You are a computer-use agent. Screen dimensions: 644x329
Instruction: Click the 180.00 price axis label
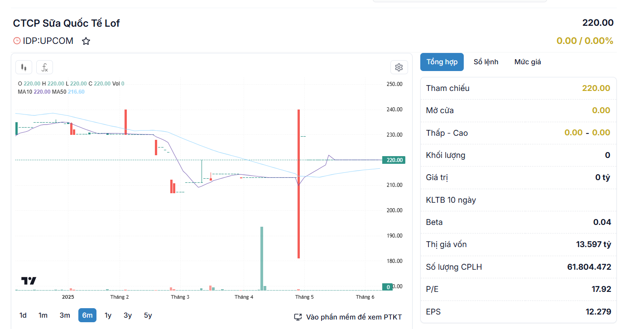pos(394,261)
